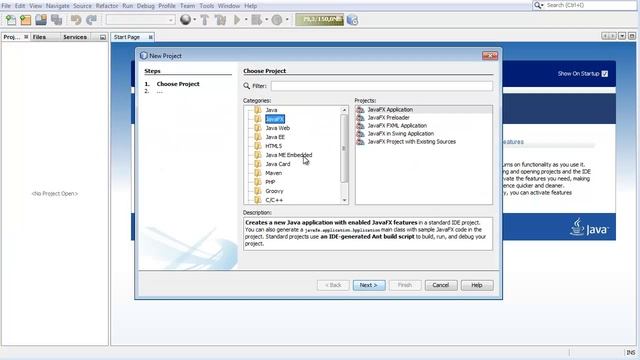Click the memory usage bar to collect garbage
Viewport: 640px width, 360px height.
320,20
